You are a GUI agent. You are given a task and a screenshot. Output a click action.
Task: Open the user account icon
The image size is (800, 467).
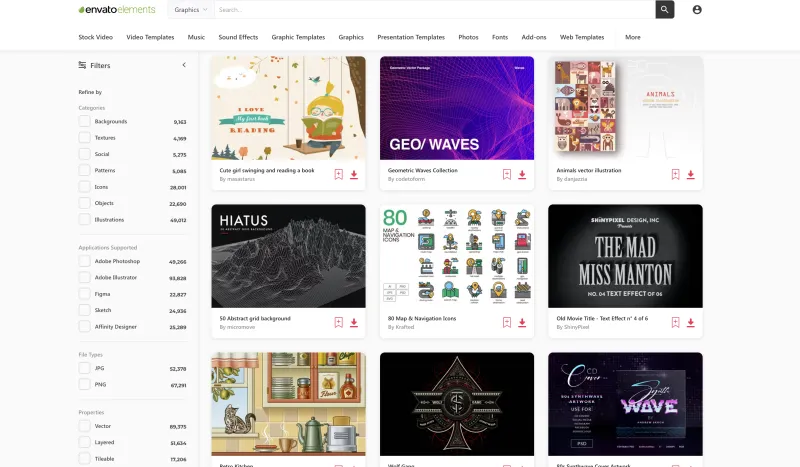tap(697, 10)
